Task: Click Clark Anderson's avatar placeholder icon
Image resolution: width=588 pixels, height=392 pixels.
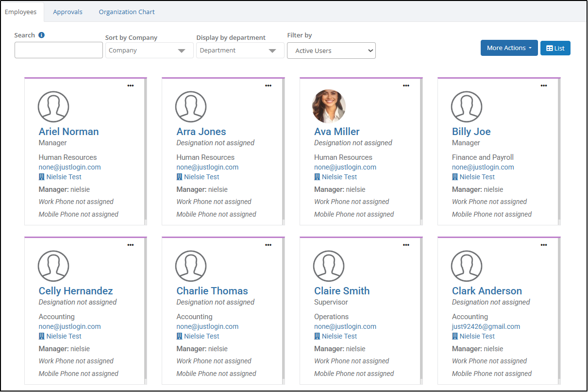Action: click(467, 266)
